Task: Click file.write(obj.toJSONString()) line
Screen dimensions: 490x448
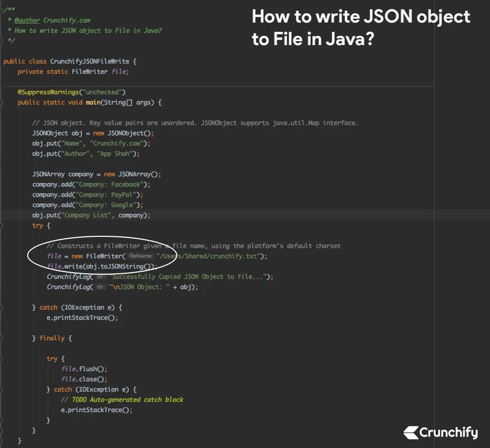Action: click(x=102, y=267)
